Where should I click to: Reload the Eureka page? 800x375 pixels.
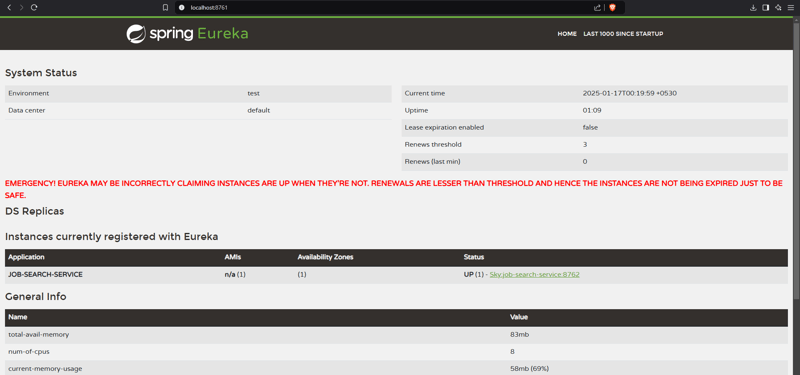tap(34, 7)
